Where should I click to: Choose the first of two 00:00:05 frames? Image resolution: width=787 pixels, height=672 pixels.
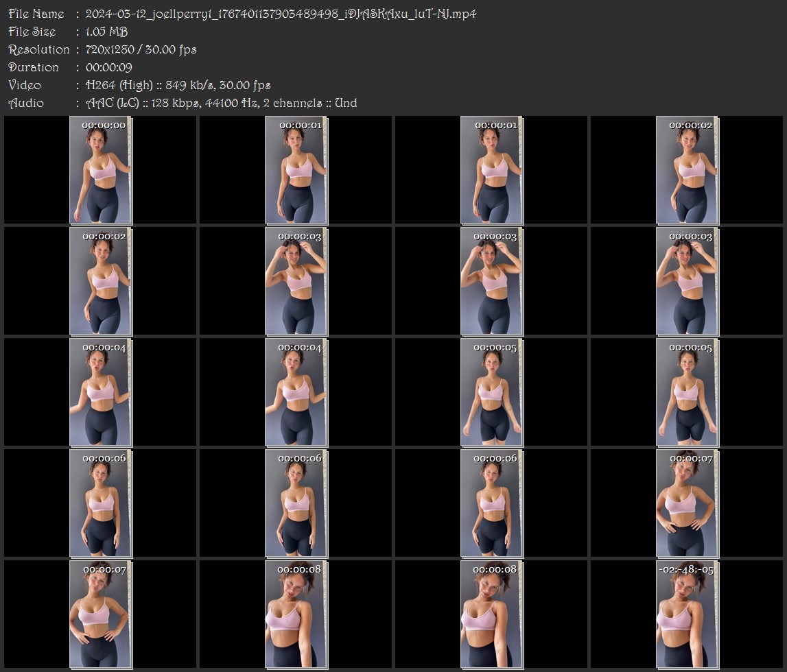pos(492,392)
